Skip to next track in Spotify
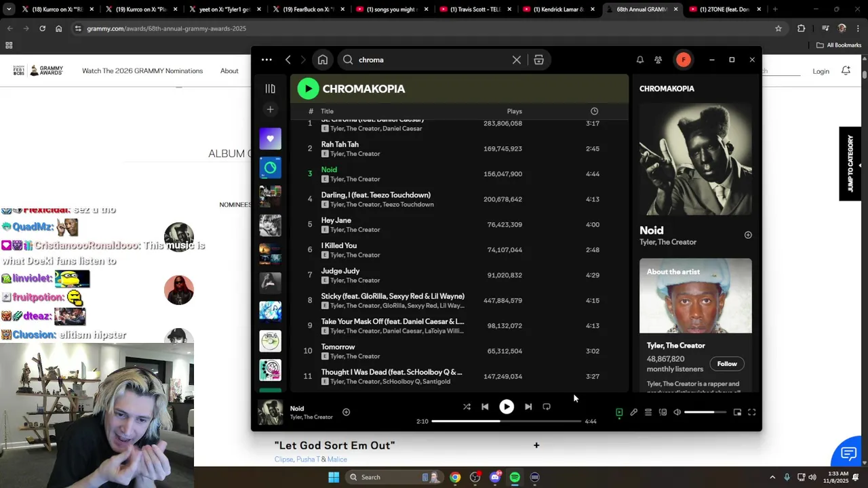The height and width of the screenshot is (488, 868). click(528, 407)
